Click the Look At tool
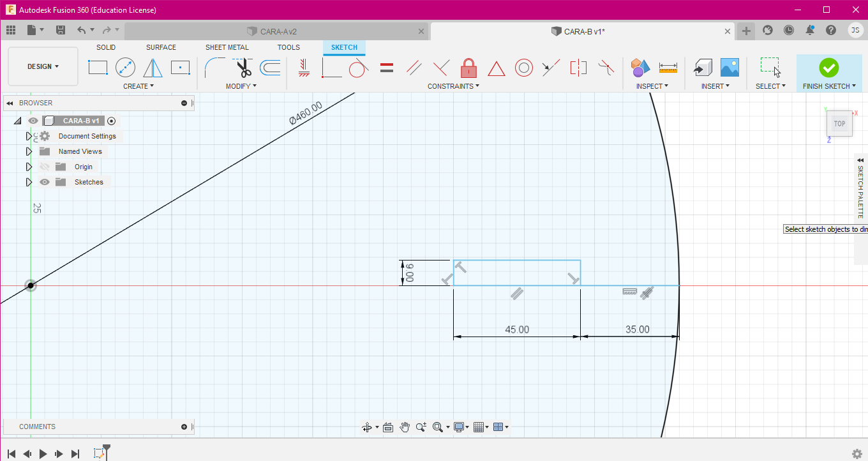The height and width of the screenshot is (461, 868). [387, 427]
